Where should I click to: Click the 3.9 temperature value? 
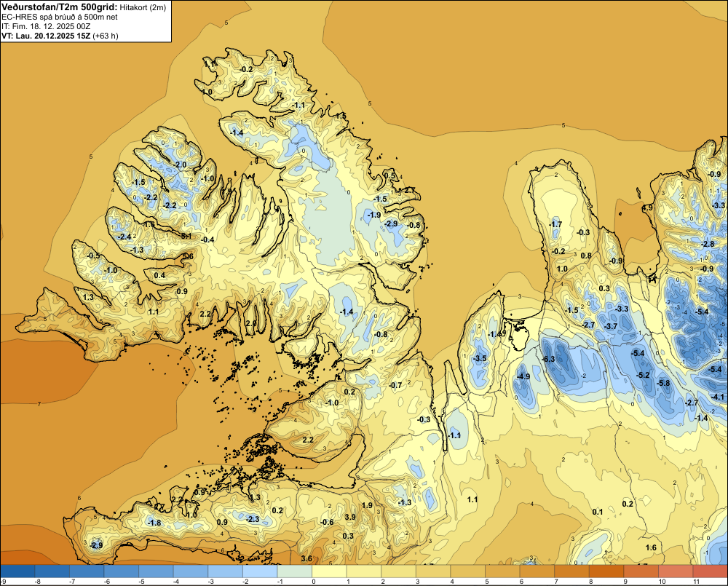(x=351, y=517)
